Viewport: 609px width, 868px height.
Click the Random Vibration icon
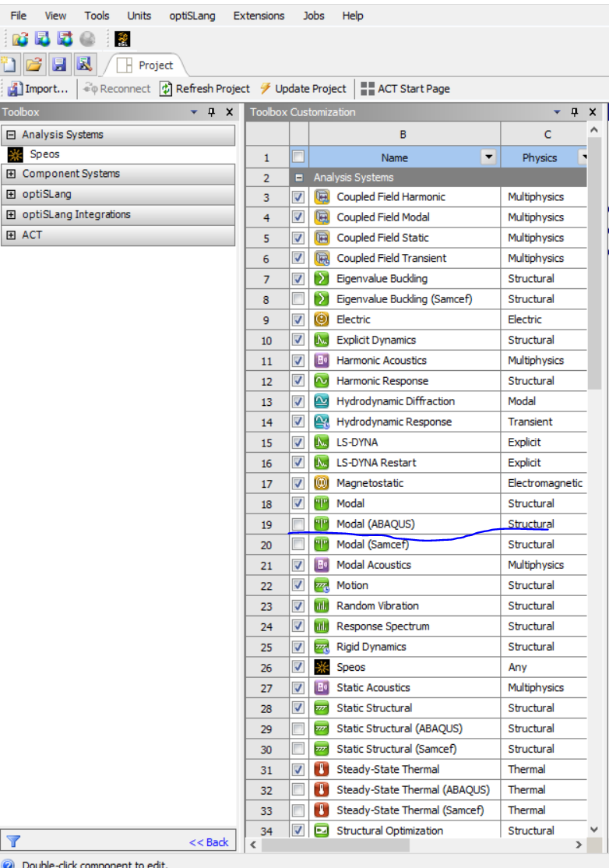pyautogui.click(x=322, y=605)
